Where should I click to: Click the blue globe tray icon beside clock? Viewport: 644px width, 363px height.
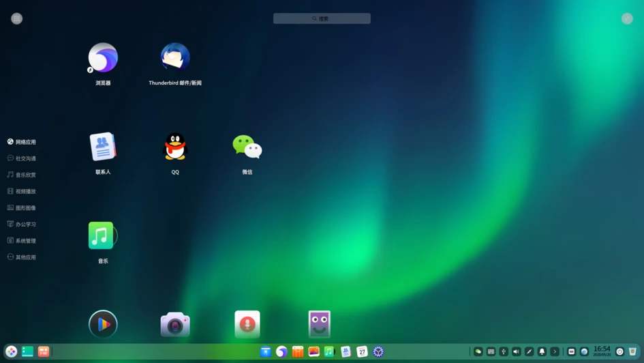[583, 352]
